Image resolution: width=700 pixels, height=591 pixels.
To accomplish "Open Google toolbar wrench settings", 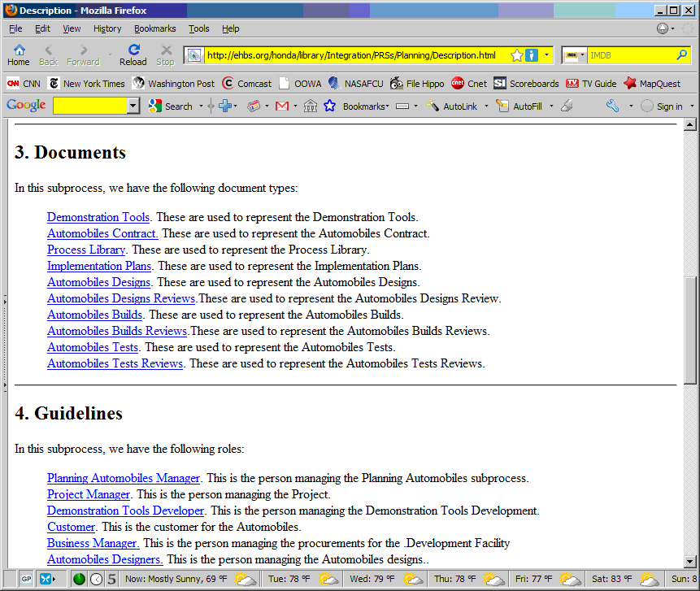I will click(612, 106).
